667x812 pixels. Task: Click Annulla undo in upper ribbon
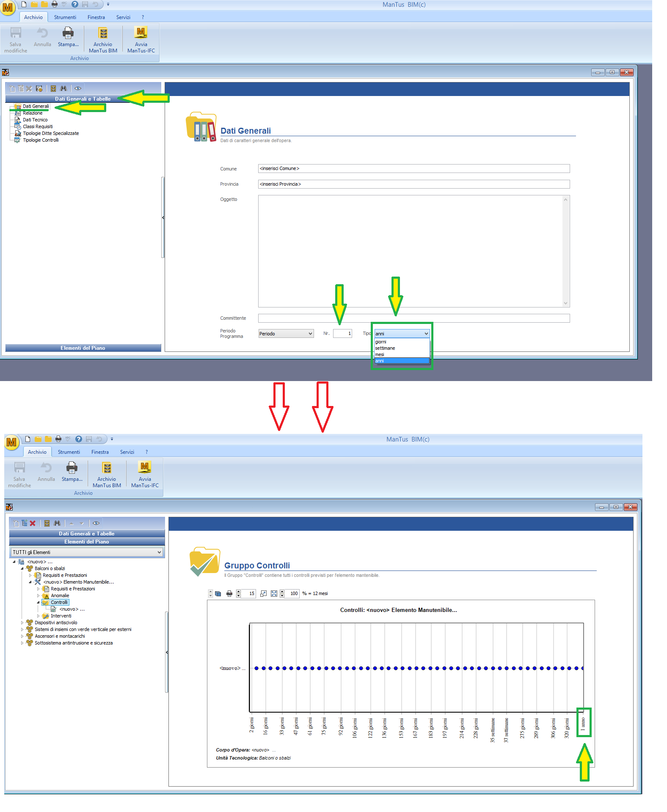pyautogui.click(x=42, y=37)
